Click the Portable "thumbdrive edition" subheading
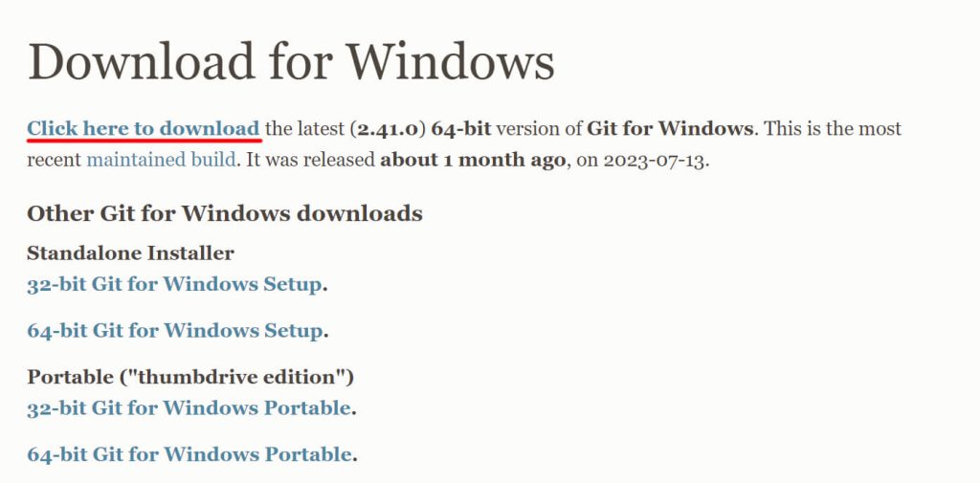Screen dimensions: 980x483 (x=190, y=377)
